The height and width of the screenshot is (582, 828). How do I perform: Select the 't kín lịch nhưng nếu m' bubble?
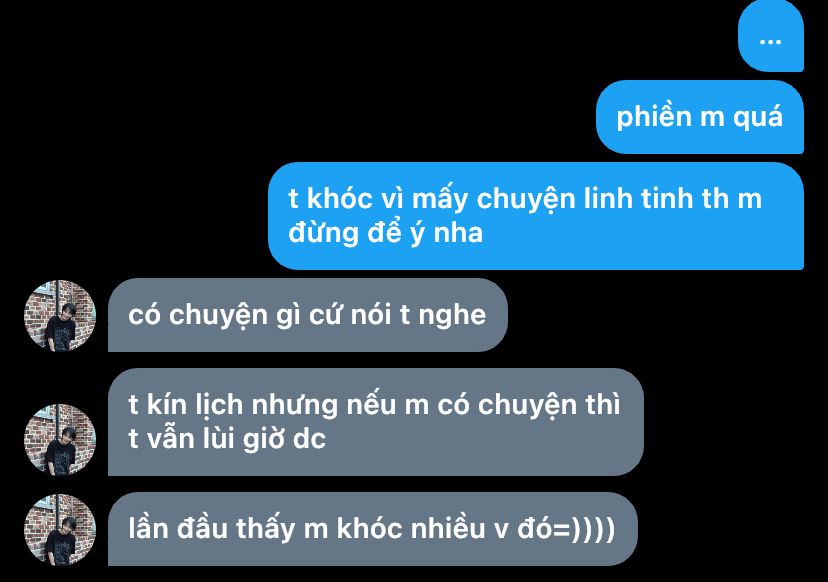point(375,422)
